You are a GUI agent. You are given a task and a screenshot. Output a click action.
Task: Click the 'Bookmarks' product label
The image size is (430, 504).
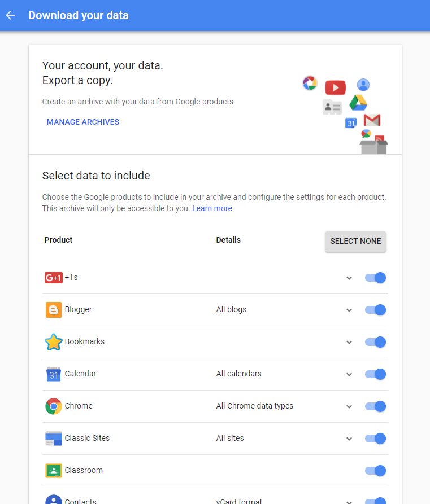click(85, 341)
